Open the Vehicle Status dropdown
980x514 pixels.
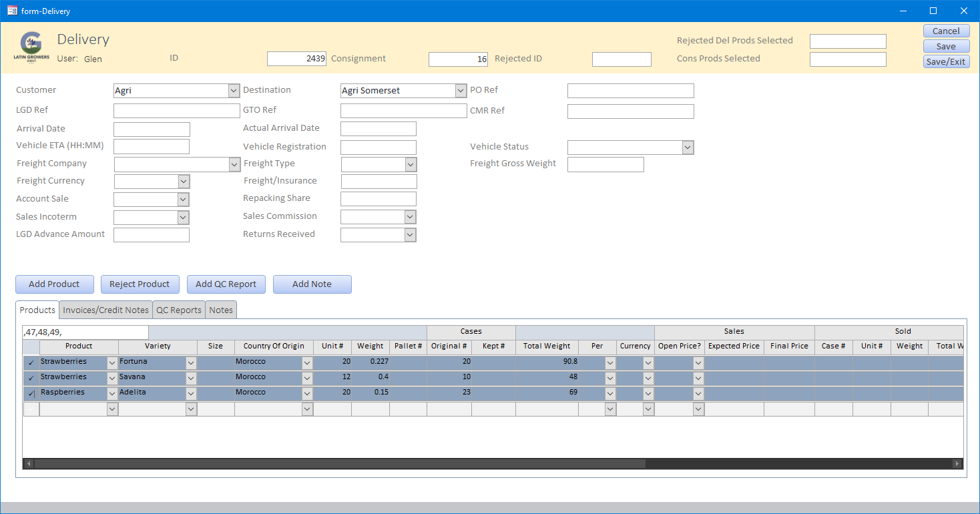click(x=688, y=148)
